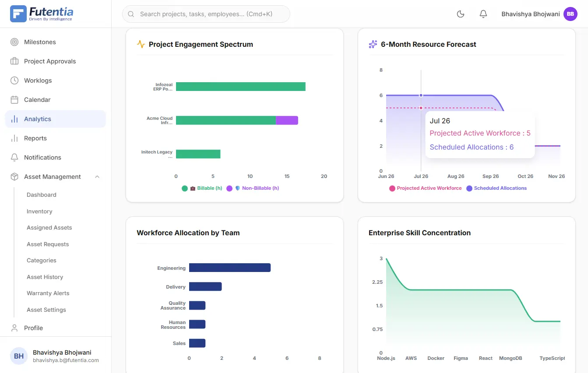
Task: Click the Sales team bar
Action: click(197, 343)
